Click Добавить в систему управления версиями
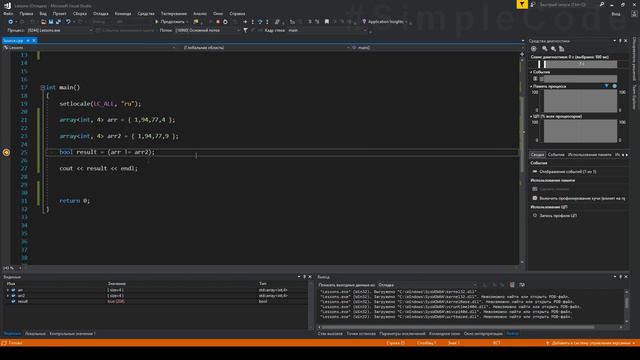Viewport: 640px width, 360px height. 591,343
